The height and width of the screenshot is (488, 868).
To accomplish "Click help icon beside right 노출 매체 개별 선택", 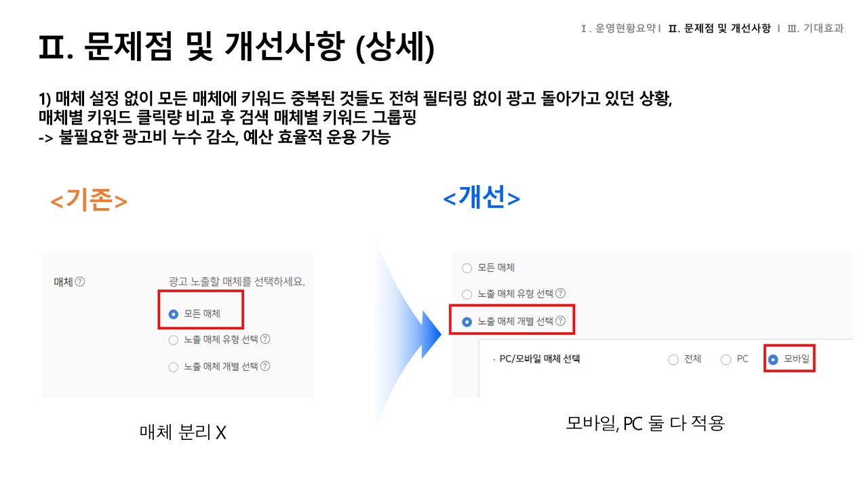I will tap(560, 321).
